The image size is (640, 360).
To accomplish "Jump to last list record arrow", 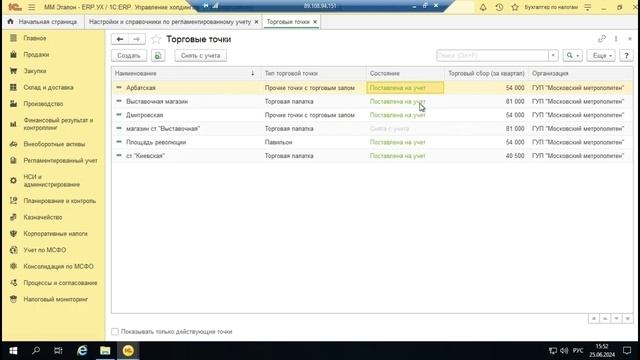I will click(x=627, y=318).
